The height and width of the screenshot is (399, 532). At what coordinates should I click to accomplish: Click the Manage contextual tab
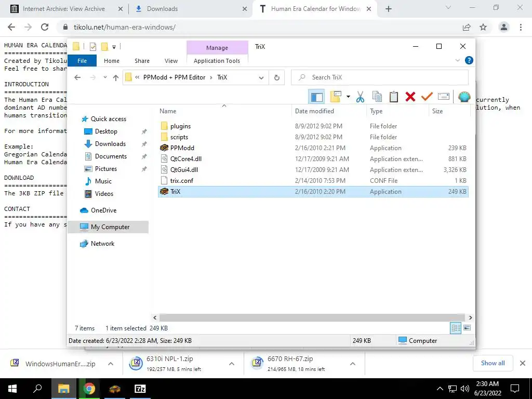pyautogui.click(x=217, y=48)
